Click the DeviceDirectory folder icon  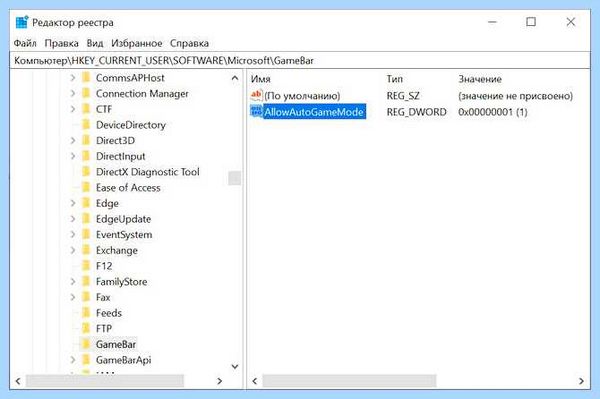point(86,125)
